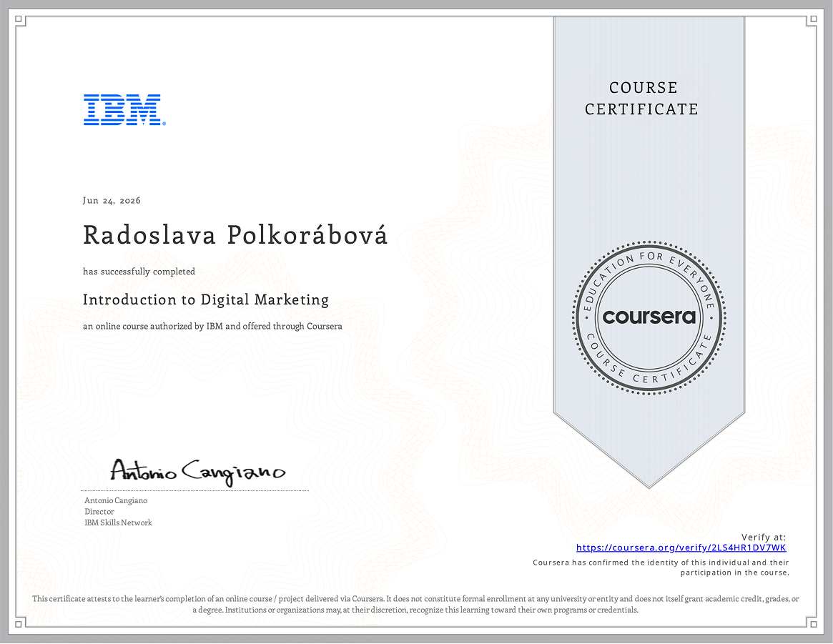Screen dimensions: 833x644
Task: Click the Coursera Education for Everyone seal
Action: (649, 317)
